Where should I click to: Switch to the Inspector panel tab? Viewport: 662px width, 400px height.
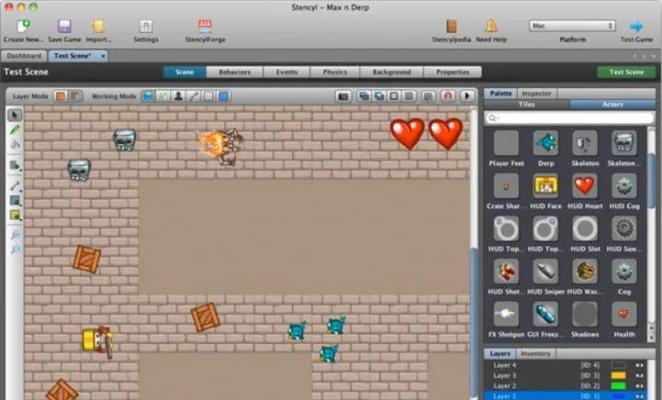[x=537, y=93]
